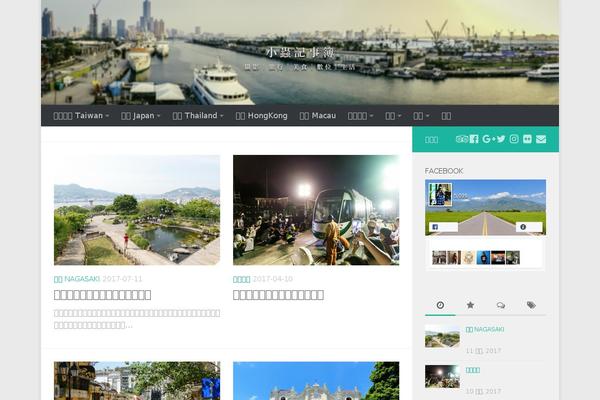The image size is (600, 400).
Task: Click the first Facebook follower avatar
Action: [439, 258]
